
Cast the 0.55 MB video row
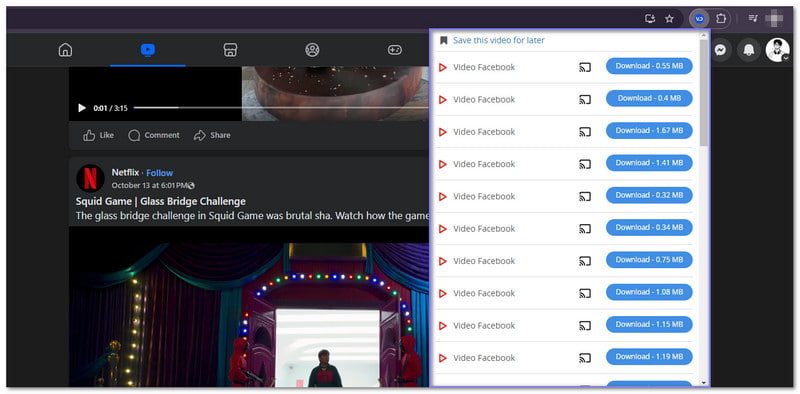[x=585, y=67]
